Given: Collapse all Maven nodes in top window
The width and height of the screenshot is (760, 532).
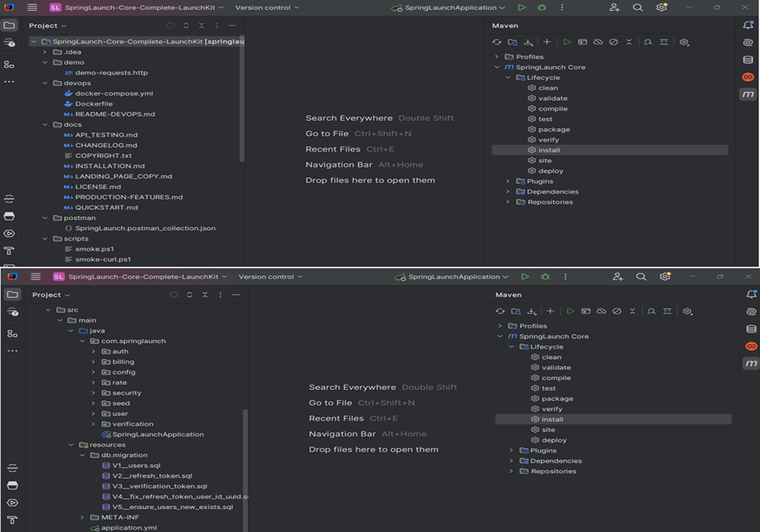Looking at the screenshot, I should [629, 42].
